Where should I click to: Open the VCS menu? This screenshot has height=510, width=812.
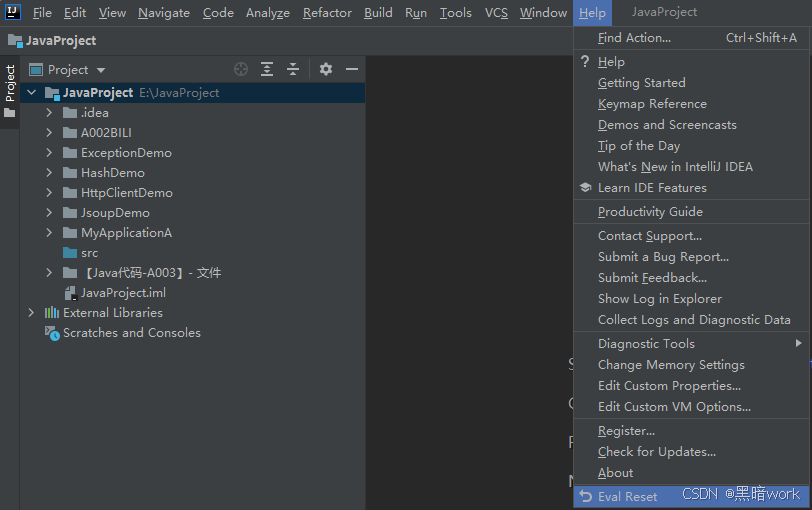tap(496, 12)
